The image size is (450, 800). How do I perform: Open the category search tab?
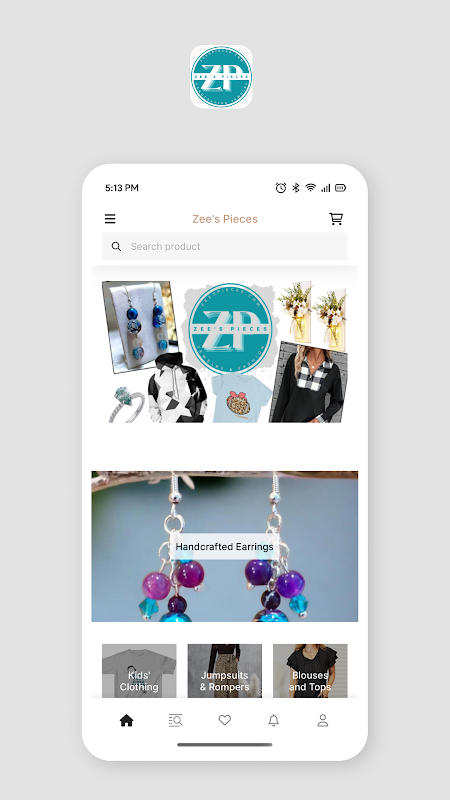click(176, 720)
